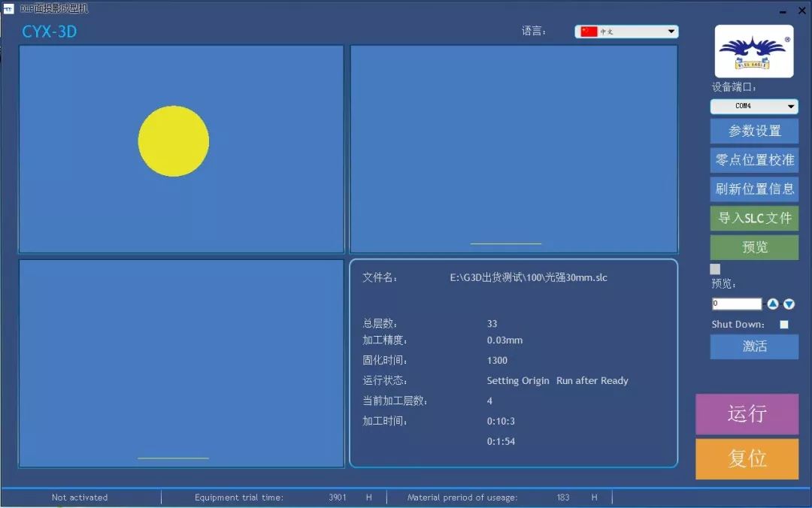Toggle the small gray checkbox below the 预览 button

[x=715, y=269]
